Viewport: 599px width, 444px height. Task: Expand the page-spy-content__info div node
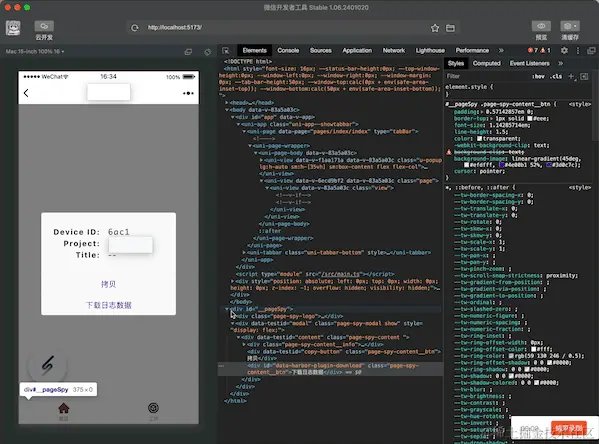pos(244,345)
